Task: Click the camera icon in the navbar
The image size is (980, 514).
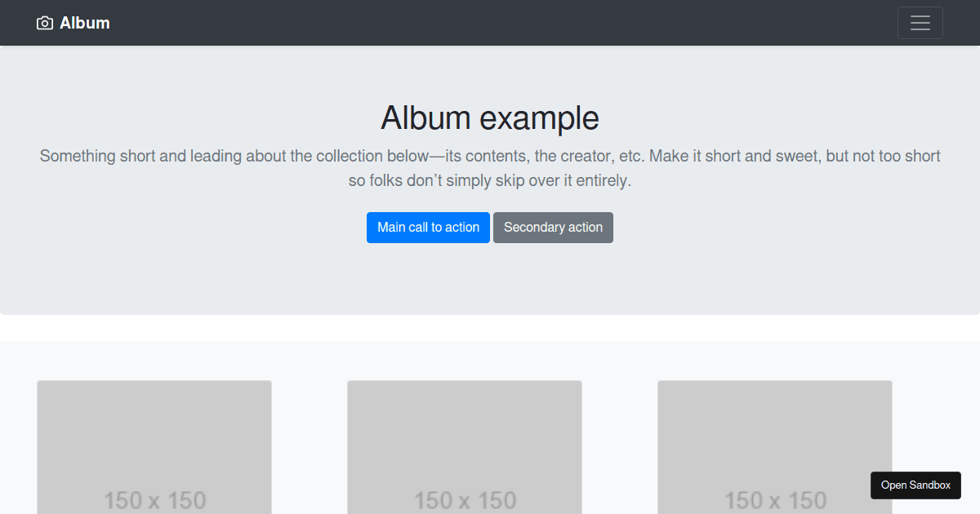Action: click(x=45, y=23)
